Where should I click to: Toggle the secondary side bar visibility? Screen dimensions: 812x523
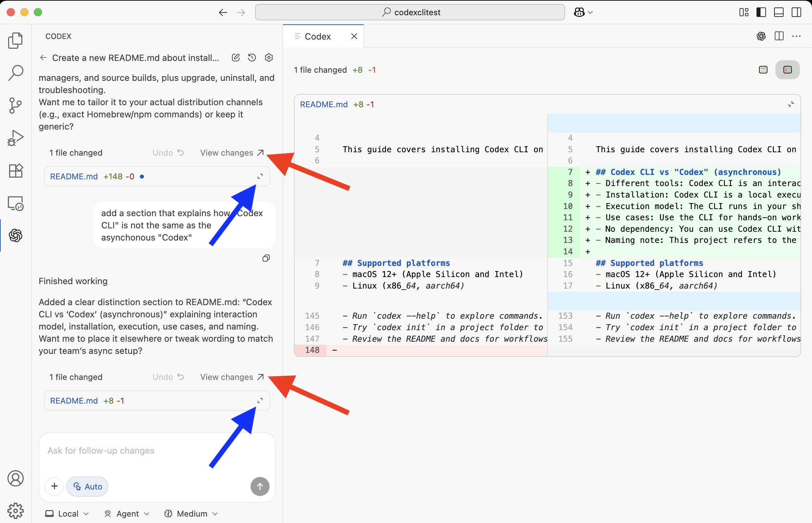[796, 13]
